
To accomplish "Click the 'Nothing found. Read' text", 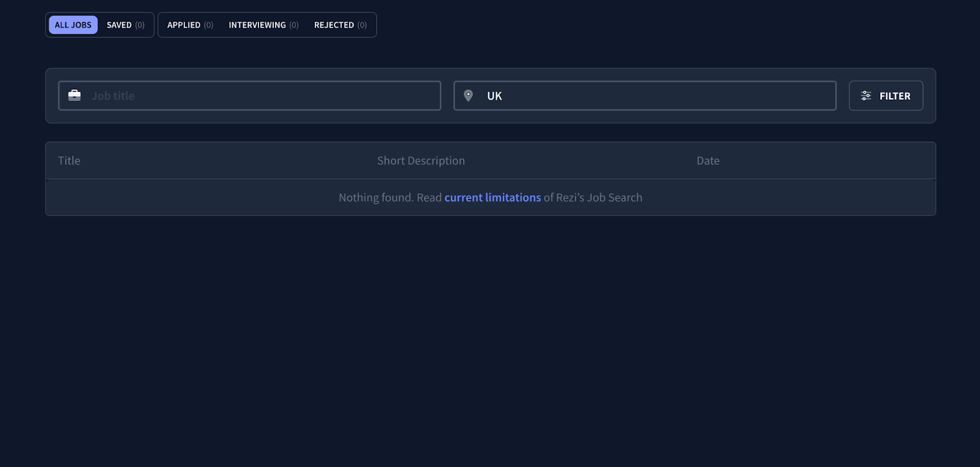I will (390, 198).
